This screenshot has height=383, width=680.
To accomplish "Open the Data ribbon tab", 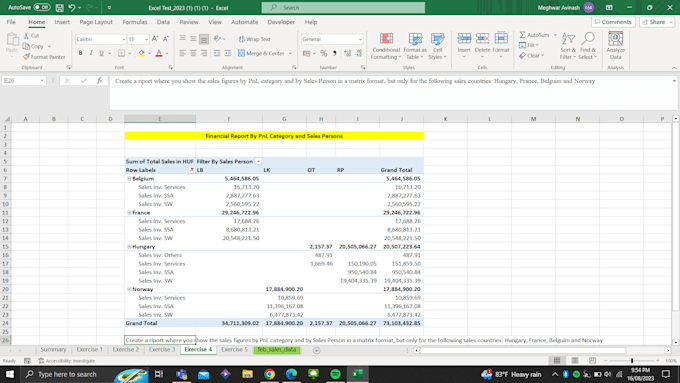I will tap(163, 22).
